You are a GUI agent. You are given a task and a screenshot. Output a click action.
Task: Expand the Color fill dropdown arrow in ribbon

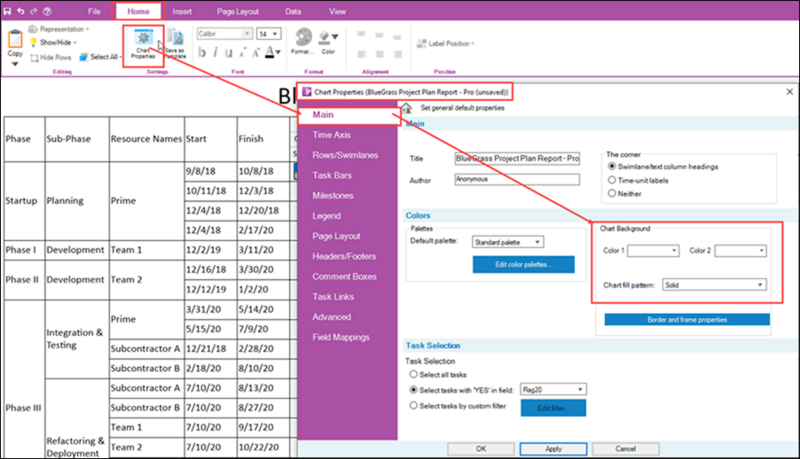335,37
